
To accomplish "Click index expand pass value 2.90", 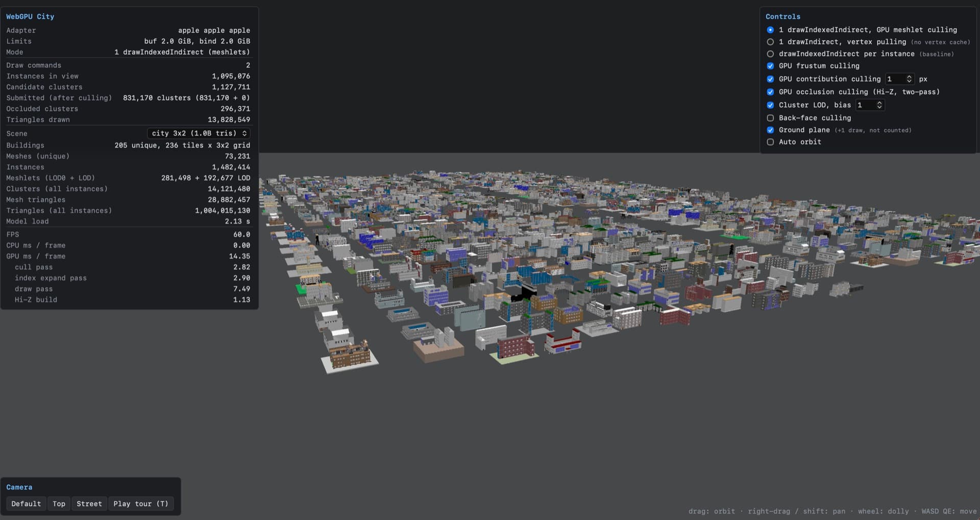I will pyautogui.click(x=241, y=278).
